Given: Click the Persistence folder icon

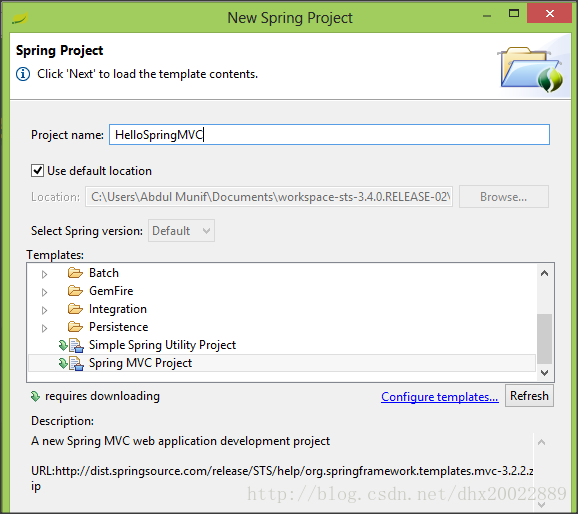Looking at the screenshot, I should click(76, 327).
